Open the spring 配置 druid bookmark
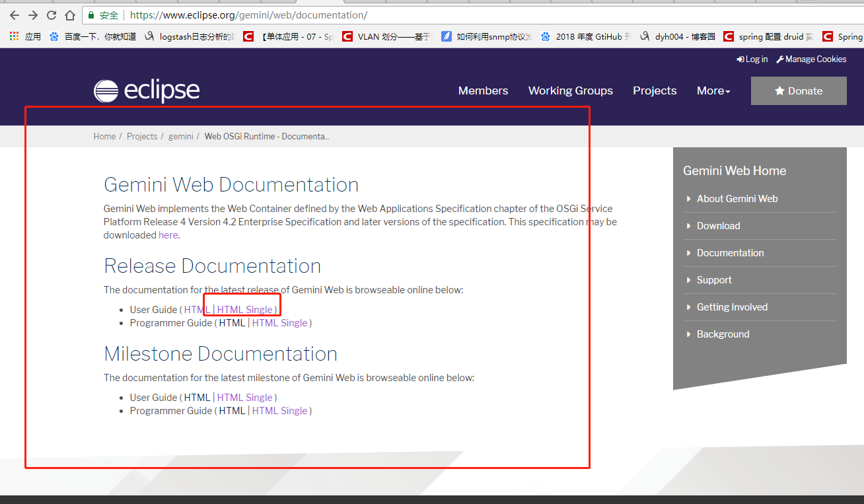 pos(770,36)
